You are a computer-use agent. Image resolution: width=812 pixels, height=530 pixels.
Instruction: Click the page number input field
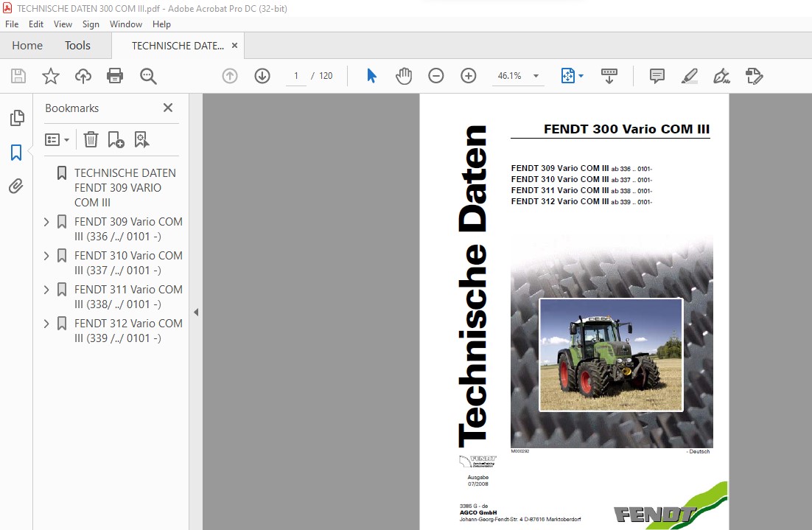coord(296,76)
